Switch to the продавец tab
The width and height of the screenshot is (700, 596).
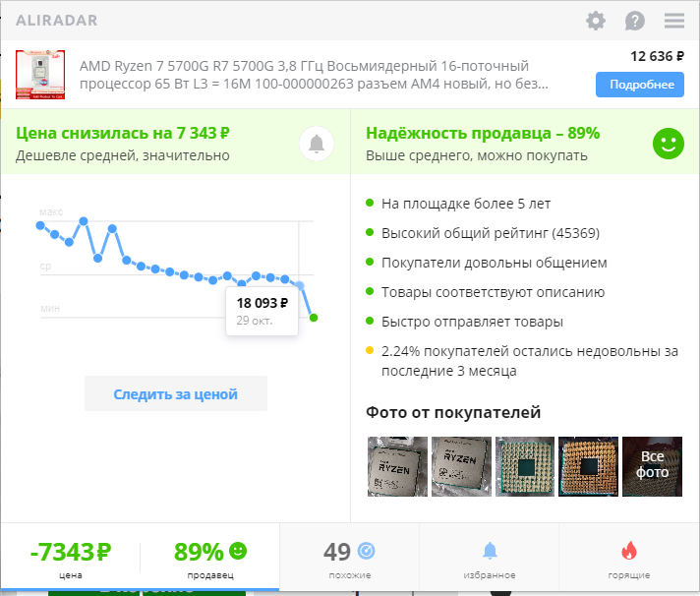coord(209,557)
